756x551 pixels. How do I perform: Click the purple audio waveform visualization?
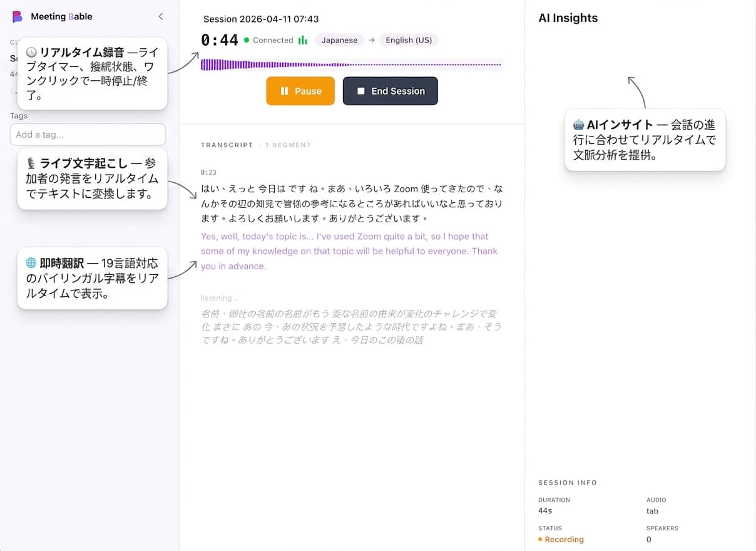click(350, 63)
